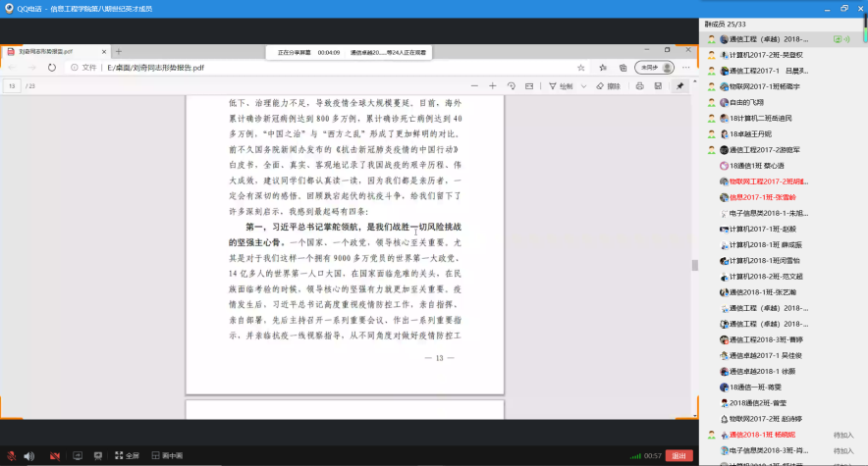This screenshot has height=466, width=868.
Task: Pin the PDF toolbar
Action: pos(679,86)
